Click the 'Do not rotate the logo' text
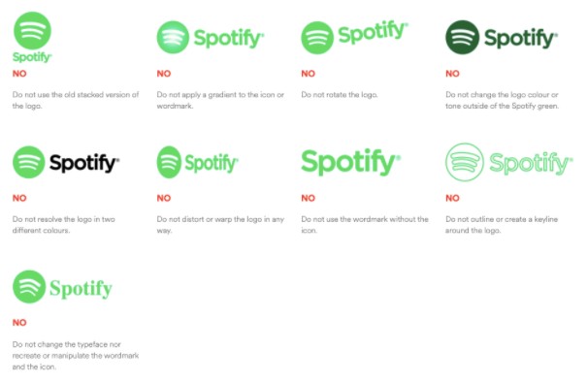The height and width of the screenshot is (383, 588). pos(340,95)
